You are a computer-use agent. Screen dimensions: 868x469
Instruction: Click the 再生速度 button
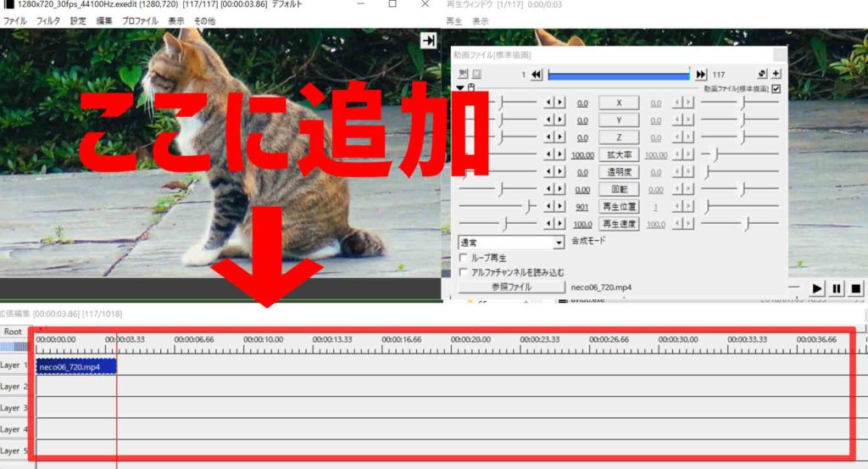click(619, 224)
